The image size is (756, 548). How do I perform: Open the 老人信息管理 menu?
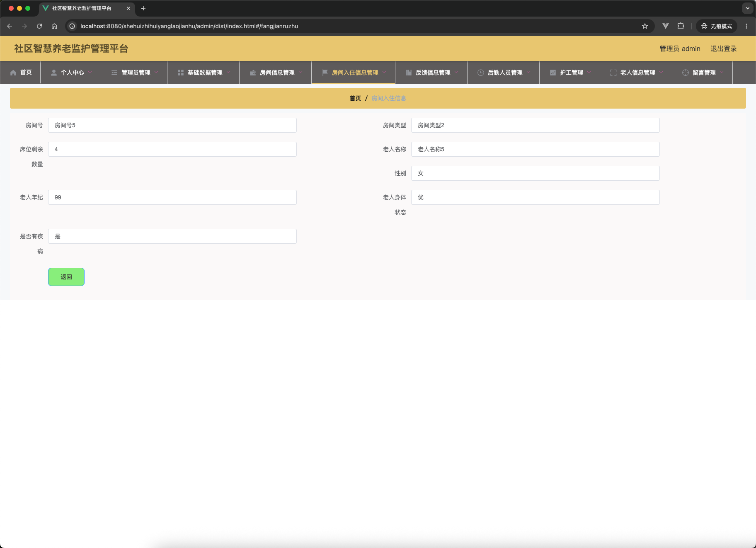click(x=636, y=73)
